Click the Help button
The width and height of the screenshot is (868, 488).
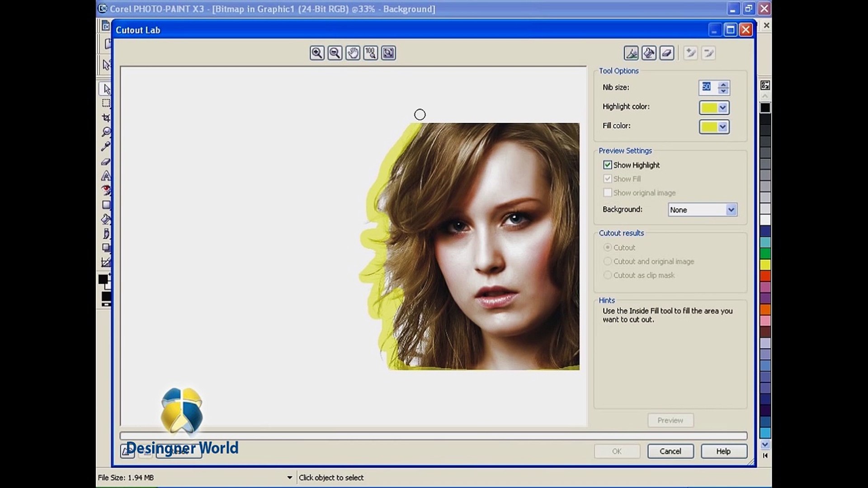pyautogui.click(x=723, y=451)
